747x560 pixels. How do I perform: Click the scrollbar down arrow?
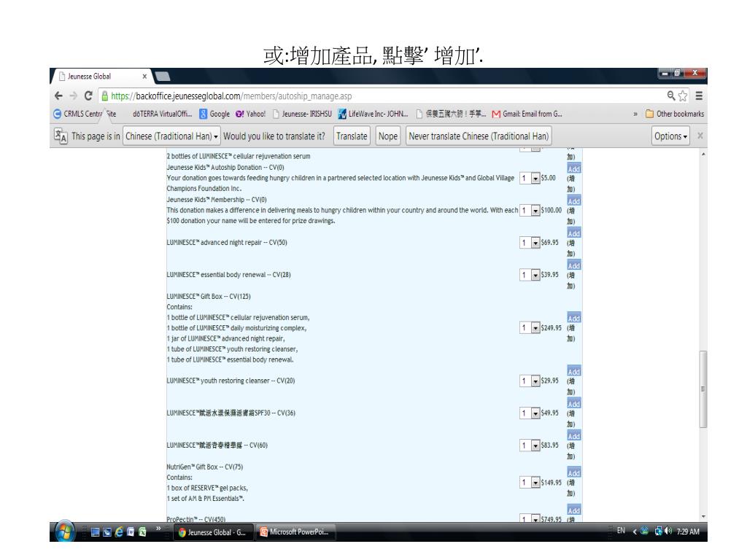point(703,517)
